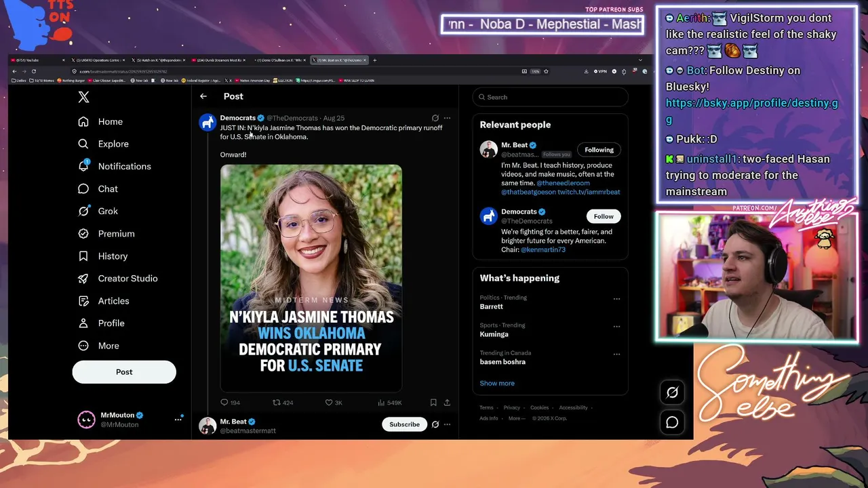The height and width of the screenshot is (488, 868).
Task: Share the Democrats post
Action: (447, 403)
